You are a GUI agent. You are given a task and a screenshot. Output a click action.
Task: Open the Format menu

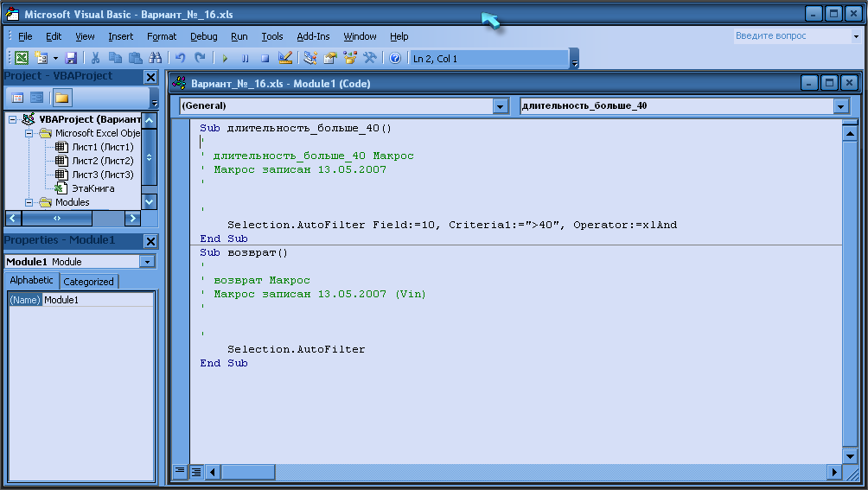(x=162, y=36)
